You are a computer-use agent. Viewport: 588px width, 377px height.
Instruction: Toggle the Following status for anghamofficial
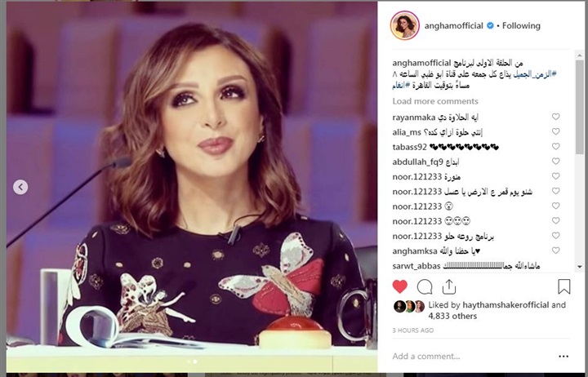pyautogui.click(x=521, y=26)
